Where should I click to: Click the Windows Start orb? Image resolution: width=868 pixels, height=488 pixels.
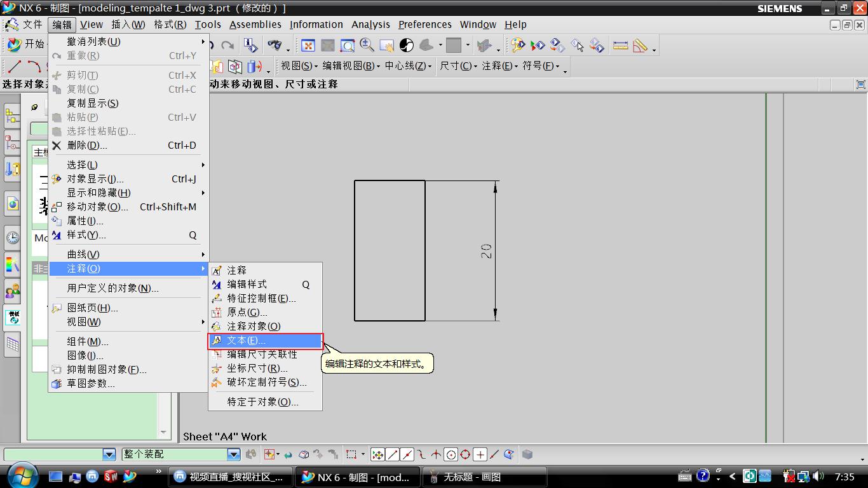[x=22, y=475]
